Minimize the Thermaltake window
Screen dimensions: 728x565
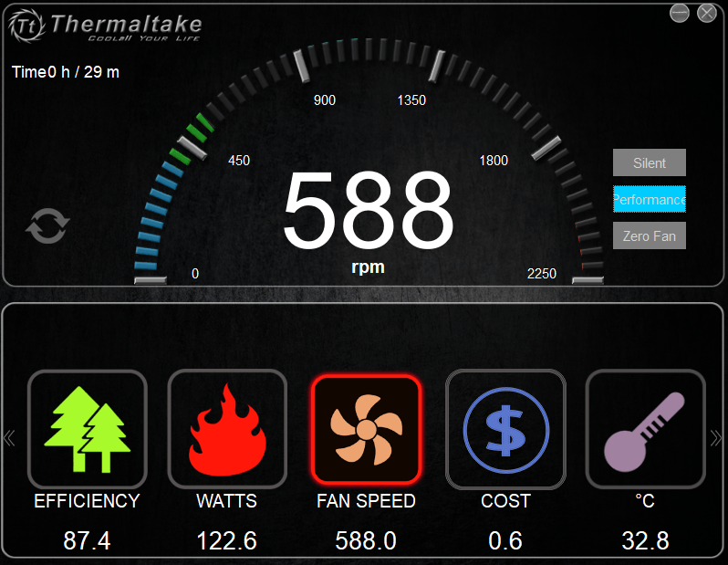(680, 13)
